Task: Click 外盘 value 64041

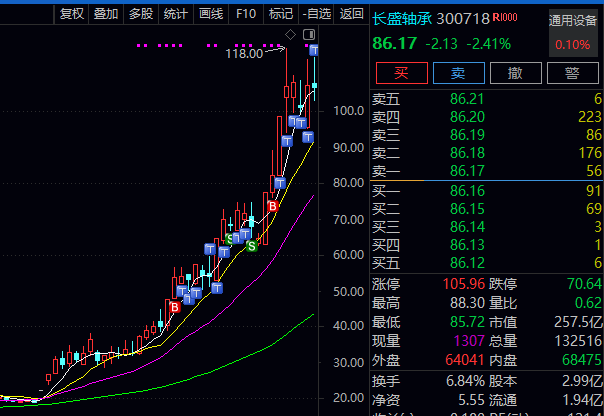Action: (x=465, y=360)
